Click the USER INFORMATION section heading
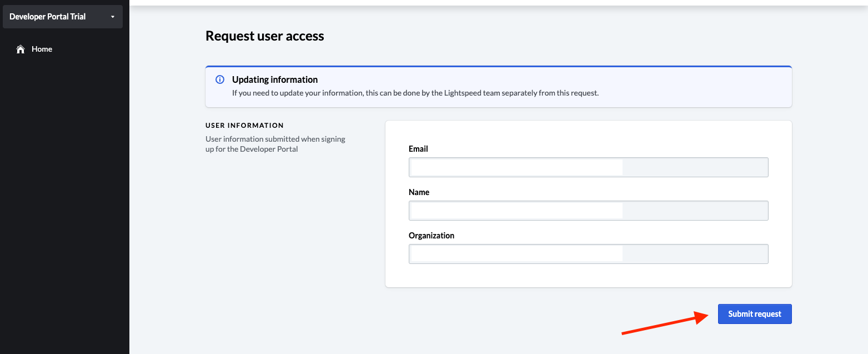The width and height of the screenshot is (868, 354). pos(244,126)
